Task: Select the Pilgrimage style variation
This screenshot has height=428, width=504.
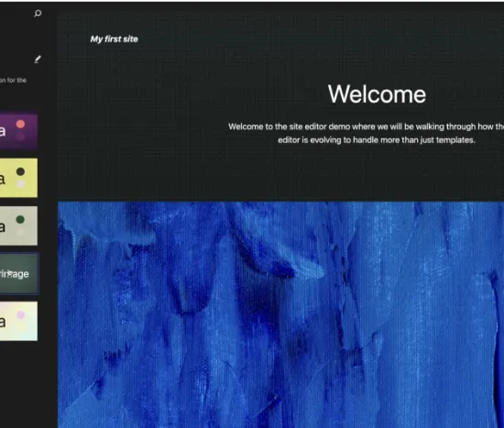Action: [19, 274]
